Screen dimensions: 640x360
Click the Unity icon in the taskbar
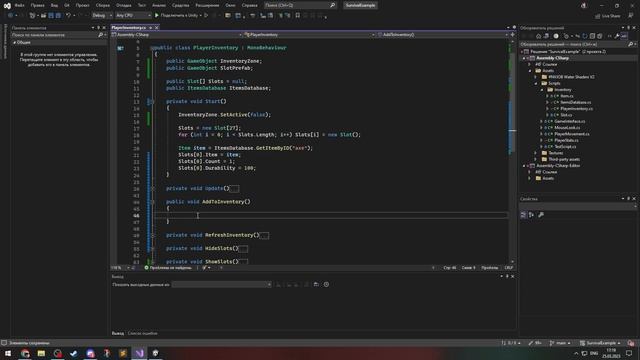[156, 353]
